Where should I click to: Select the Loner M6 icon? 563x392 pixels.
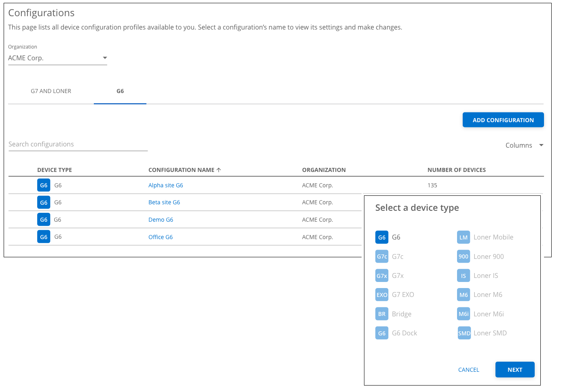464,295
